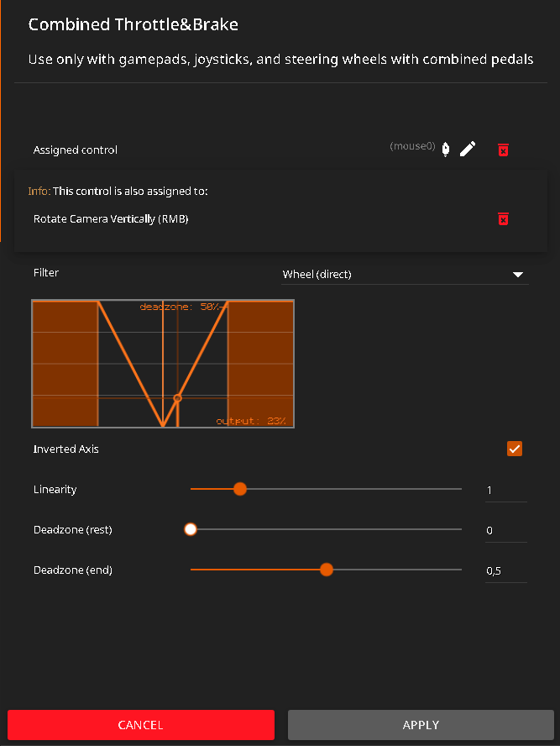Click the pencil icon to edit assigned control
This screenshot has width=560, height=746.
coord(468,149)
